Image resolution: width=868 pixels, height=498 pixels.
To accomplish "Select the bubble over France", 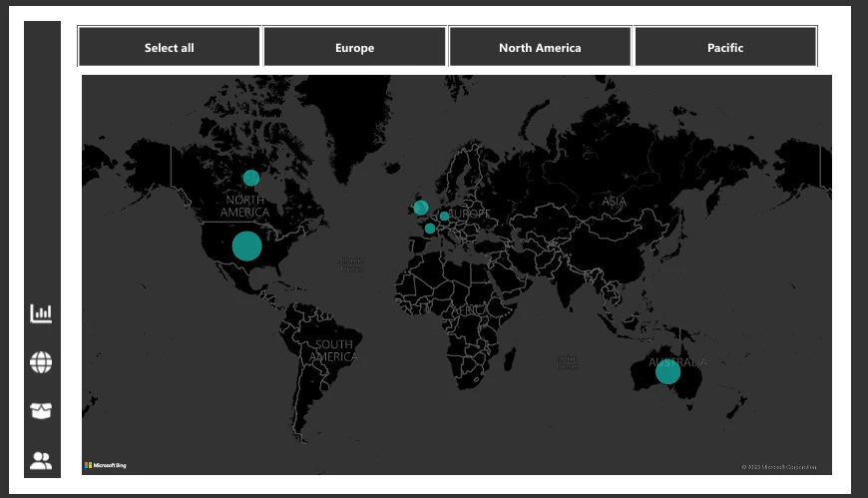I will point(430,229).
